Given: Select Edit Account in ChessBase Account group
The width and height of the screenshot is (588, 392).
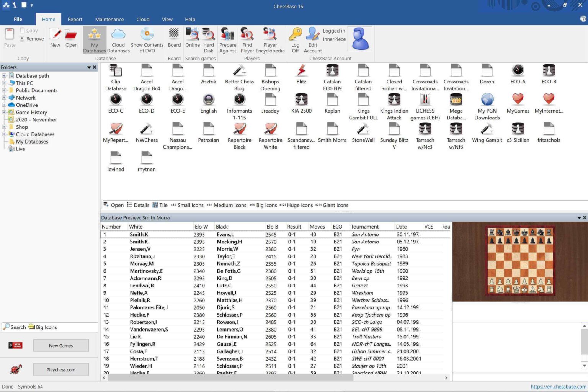Looking at the screenshot, I should coord(312,38).
